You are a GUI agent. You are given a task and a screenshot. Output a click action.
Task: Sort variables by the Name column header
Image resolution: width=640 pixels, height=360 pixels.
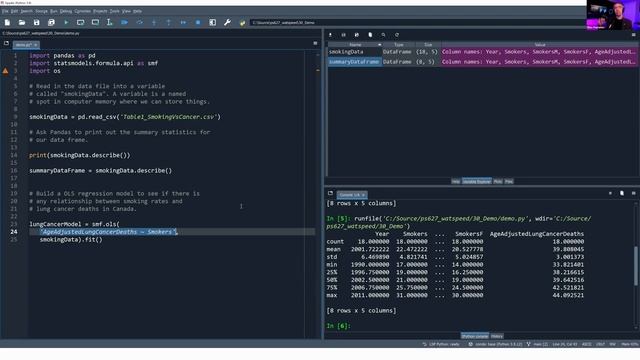click(355, 44)
